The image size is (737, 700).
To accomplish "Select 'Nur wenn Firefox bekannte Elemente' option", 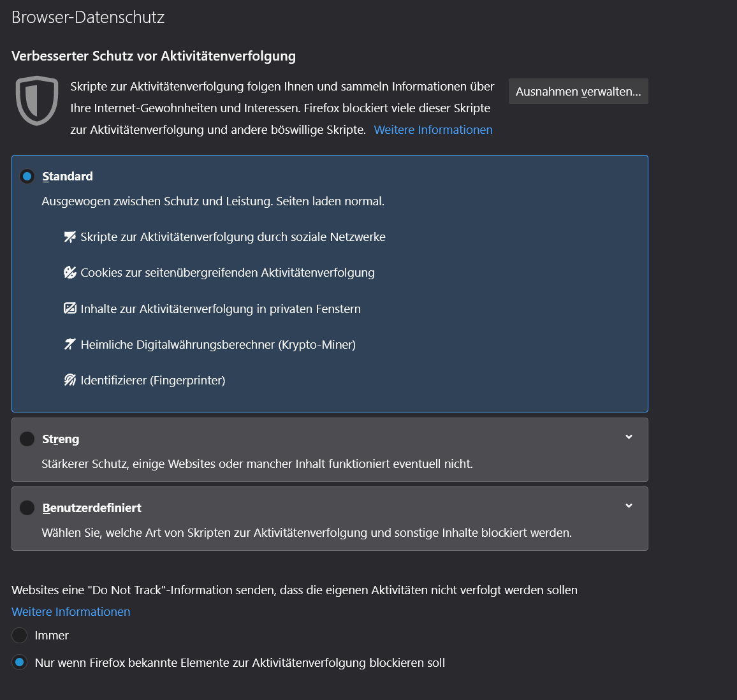I will point(20,662).
